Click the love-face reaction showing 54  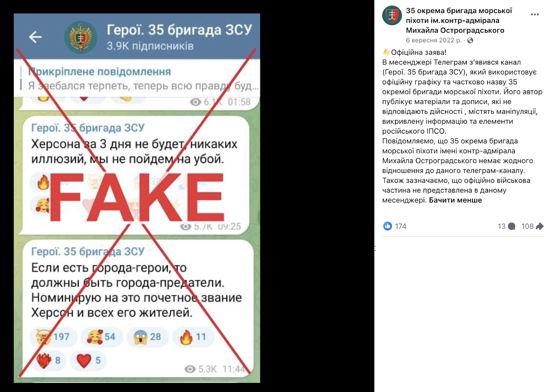click(102, 337)
